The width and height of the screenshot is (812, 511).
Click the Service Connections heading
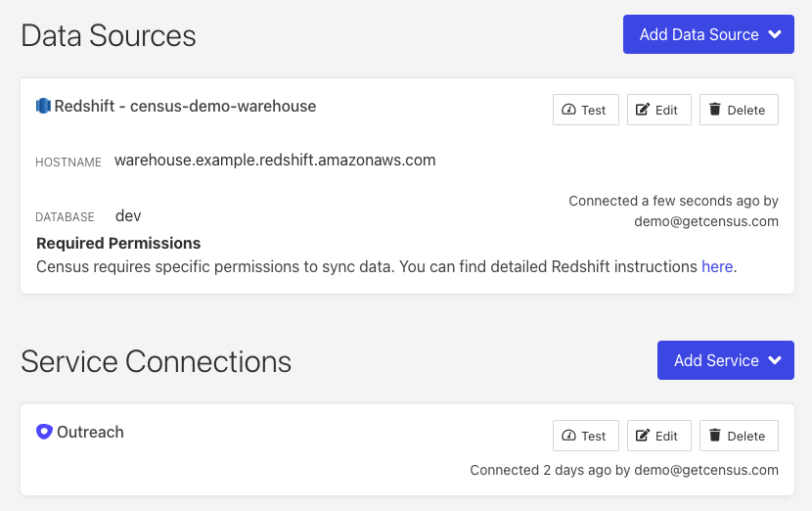(157, 361)
